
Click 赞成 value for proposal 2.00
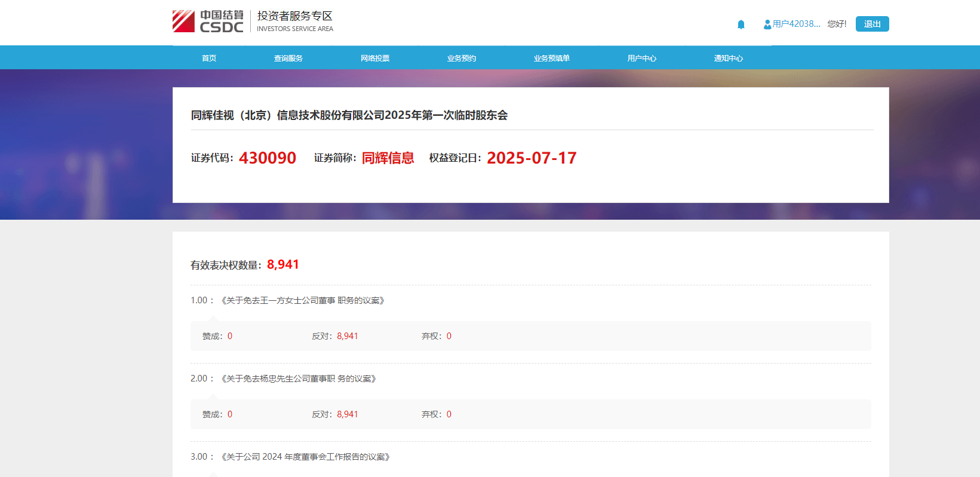pyautogui.click(x=230, y=414)
